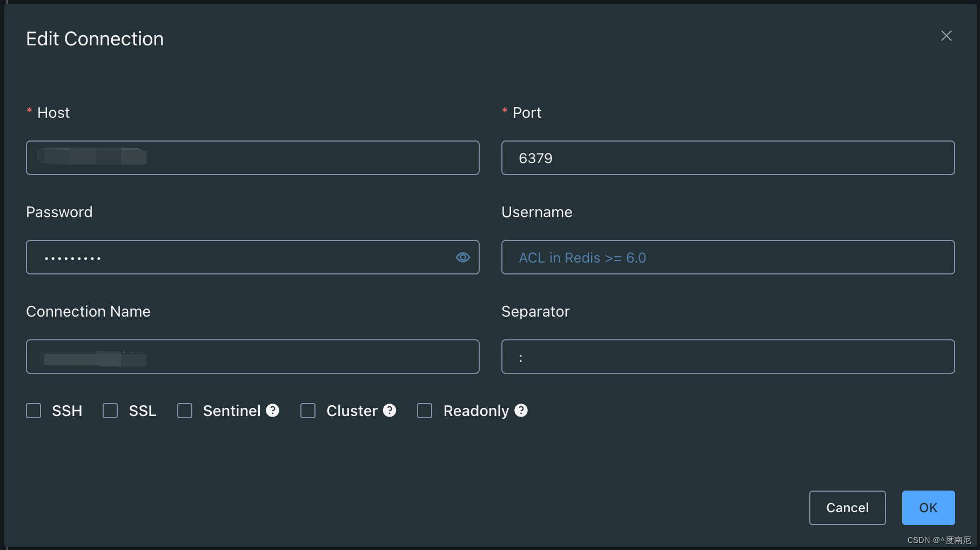980x550 pixels.
Task: Click the Cancel button
Action: (x=847, y=508)
